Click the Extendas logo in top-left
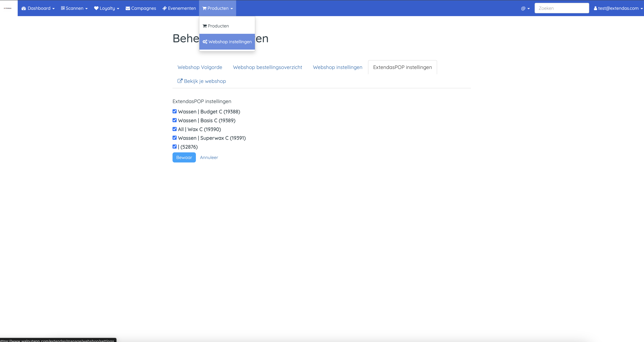The height and width of the screenshot is (342, 644). tap(8, 8)
